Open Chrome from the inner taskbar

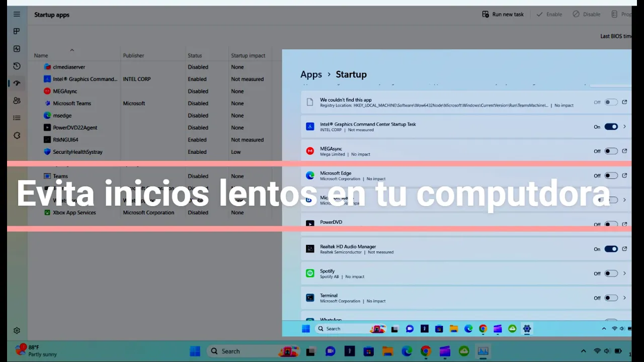(483, 329)
